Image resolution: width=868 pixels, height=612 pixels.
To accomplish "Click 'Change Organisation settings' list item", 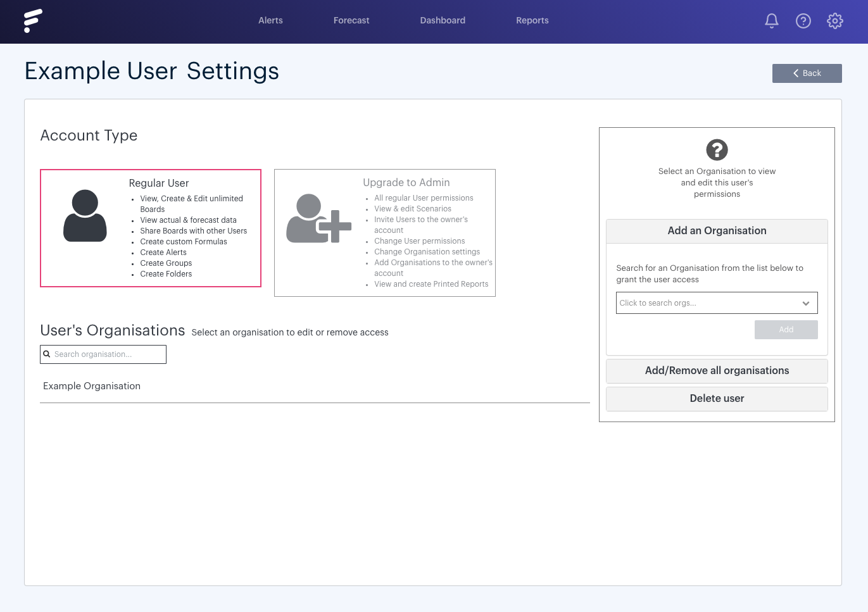I will pos(427,252).
